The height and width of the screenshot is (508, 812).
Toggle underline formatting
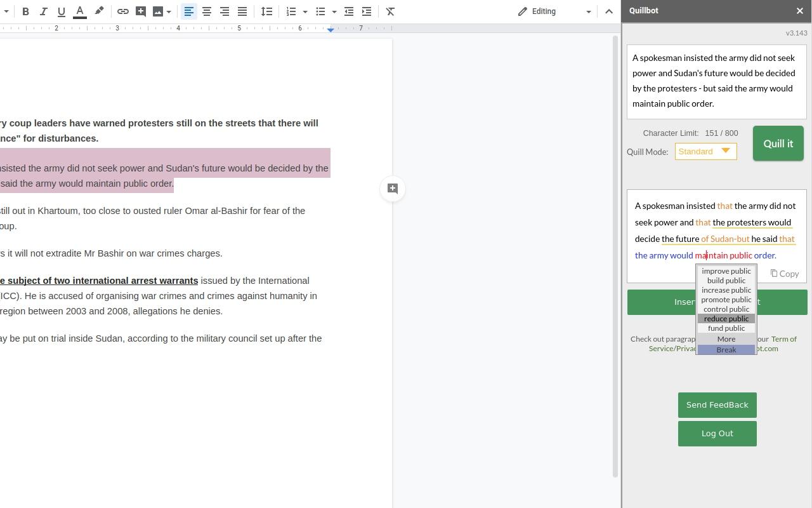tap(62, 11)
